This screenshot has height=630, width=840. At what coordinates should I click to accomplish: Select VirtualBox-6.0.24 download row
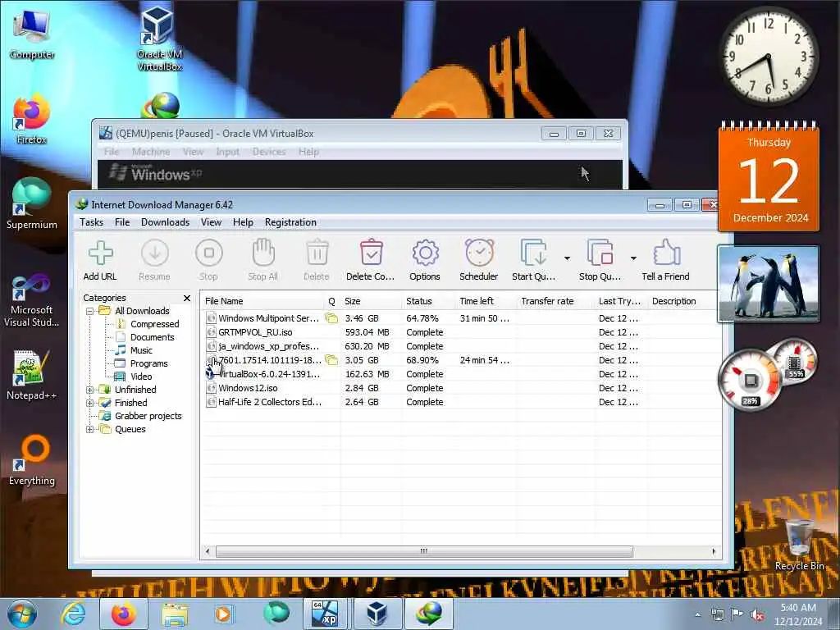click(x=461, y=374)
